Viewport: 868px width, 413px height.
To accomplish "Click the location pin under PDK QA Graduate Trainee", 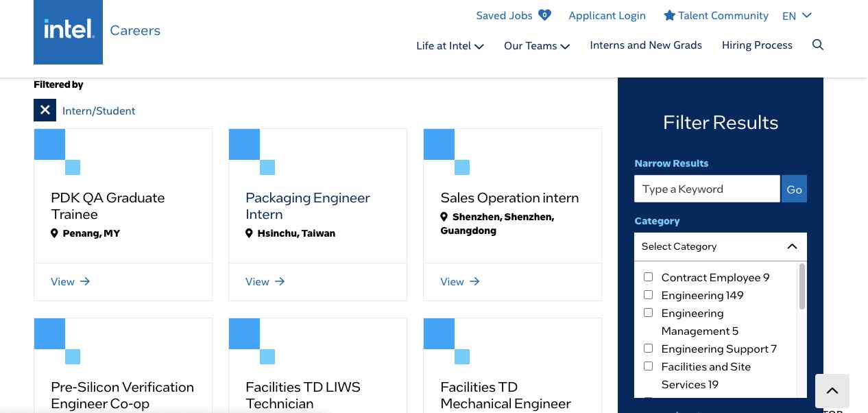I will pyautogui.click(x=54, y=233).
